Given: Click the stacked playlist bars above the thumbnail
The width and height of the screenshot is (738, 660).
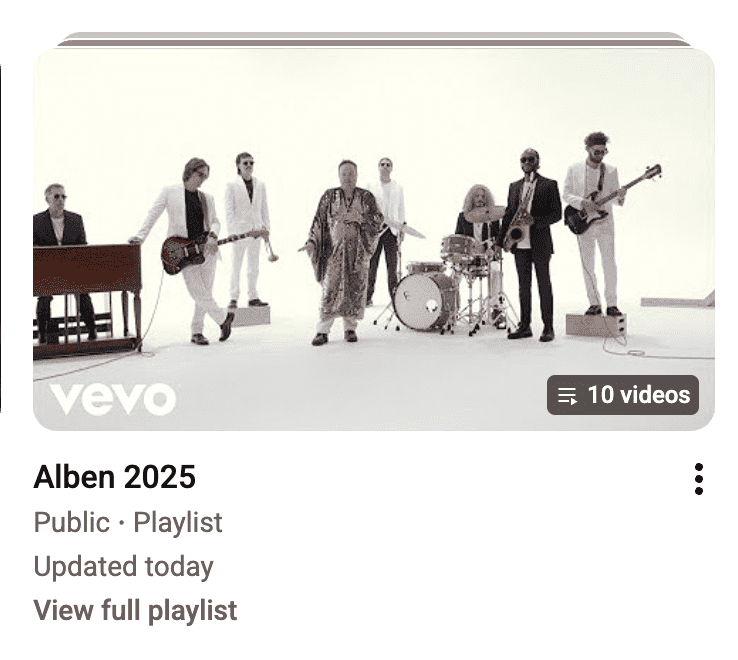Looking at the screenshot, I should point(374,40).
